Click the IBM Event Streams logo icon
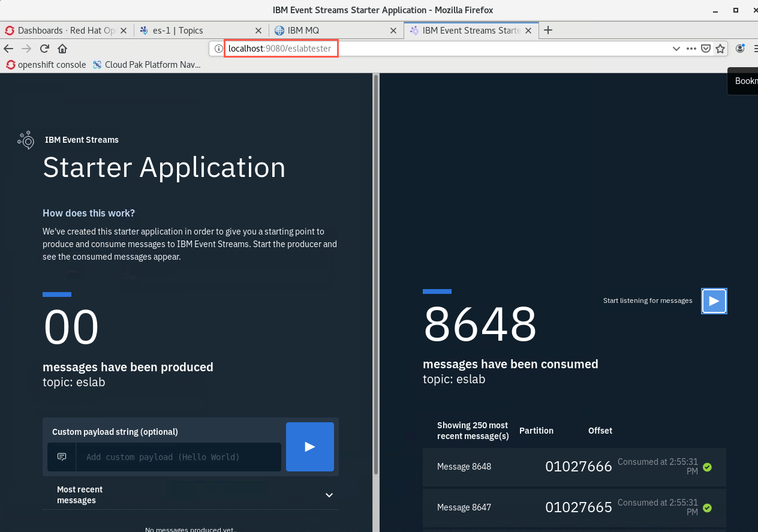 (26, 140)
